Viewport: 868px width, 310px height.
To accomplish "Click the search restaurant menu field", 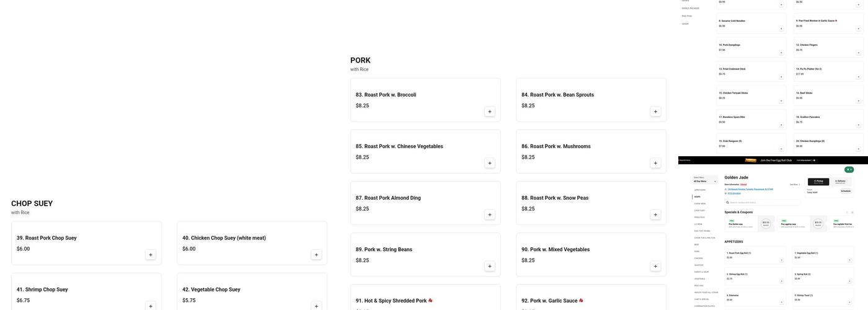I will click(x=763, y=203).
